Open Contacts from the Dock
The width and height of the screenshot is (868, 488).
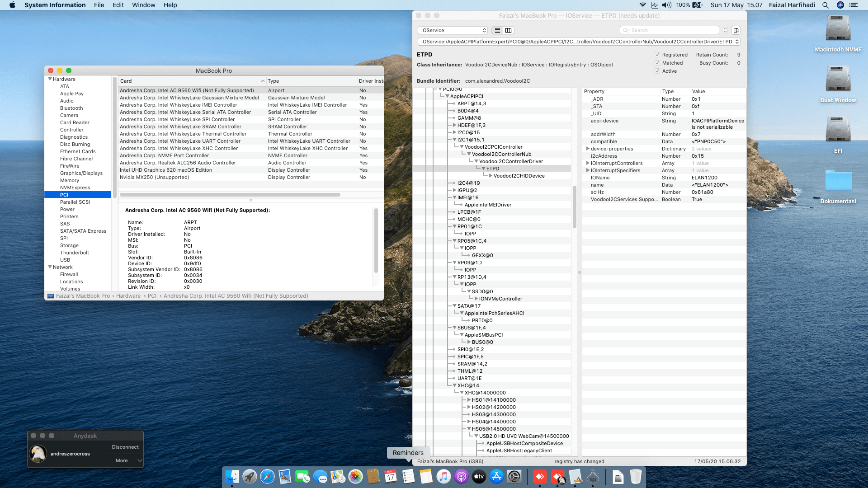[x=373, y=476]
